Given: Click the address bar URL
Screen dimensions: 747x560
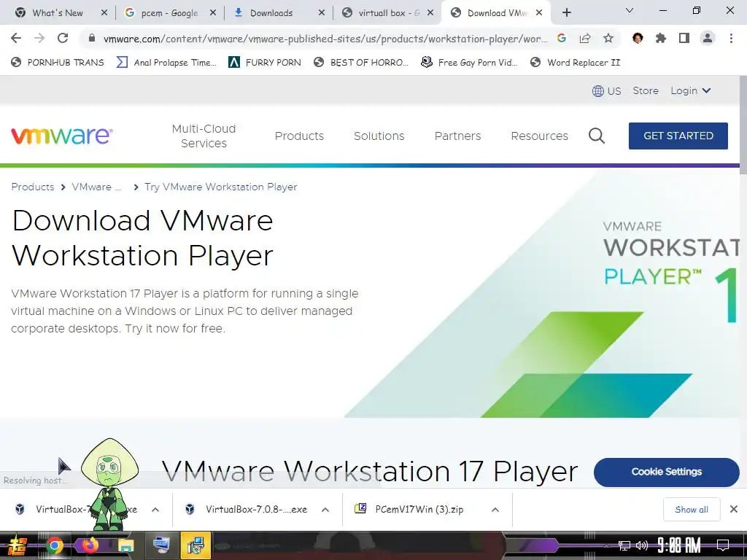Looking at the screenshot, I should pyautogui.click(x=325, y=39).
